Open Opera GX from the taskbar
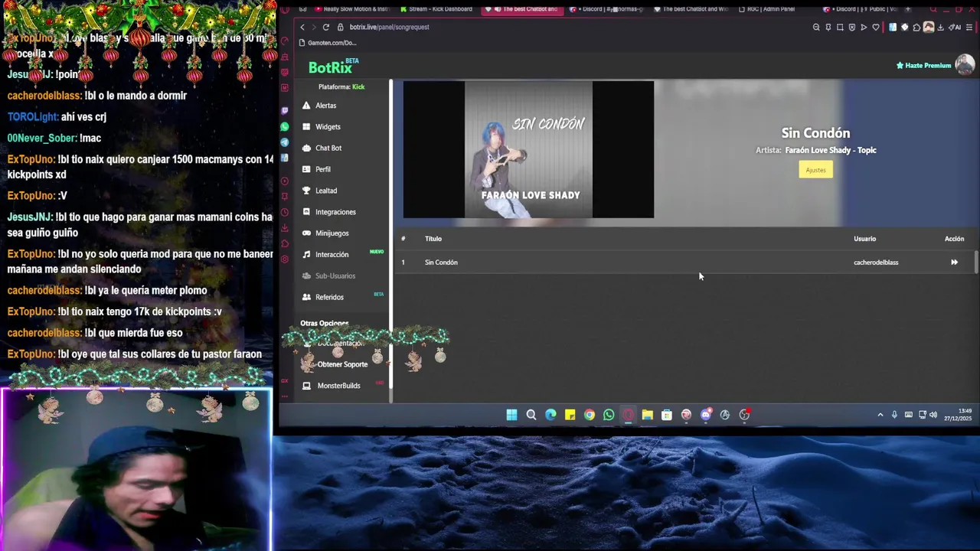 [628, 415]
